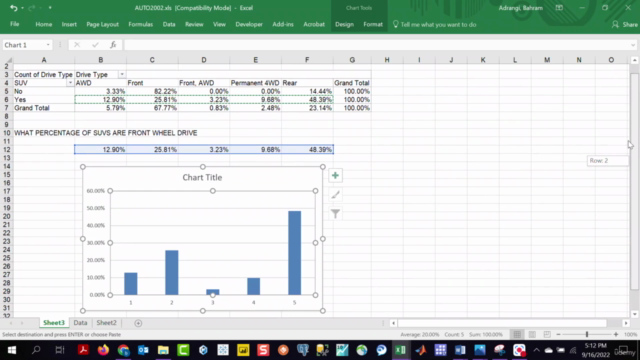
Task: Open the Developer ribbon tab
Action: (249, 24)
